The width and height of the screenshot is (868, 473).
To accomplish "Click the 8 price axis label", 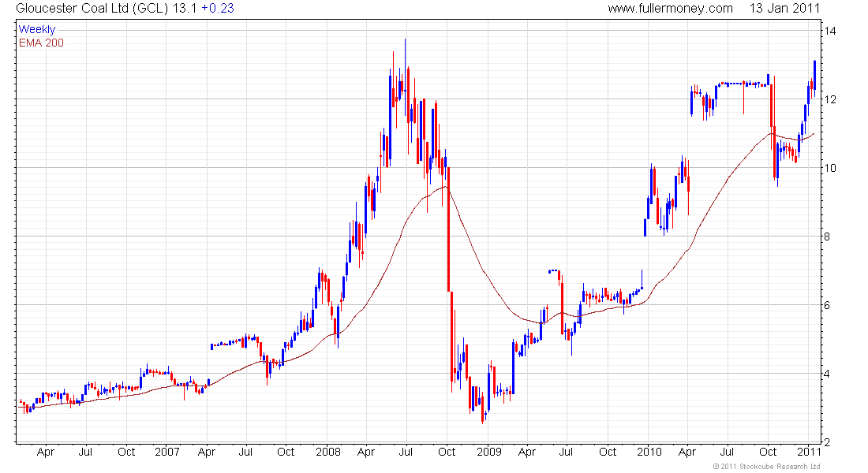I will tap(827, 236).
